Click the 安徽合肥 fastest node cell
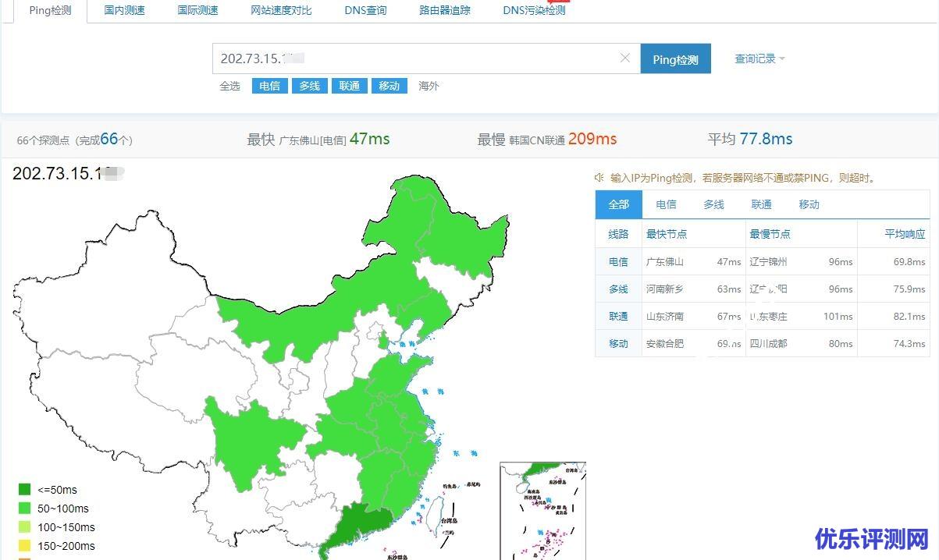 click(x=664, y=344)
